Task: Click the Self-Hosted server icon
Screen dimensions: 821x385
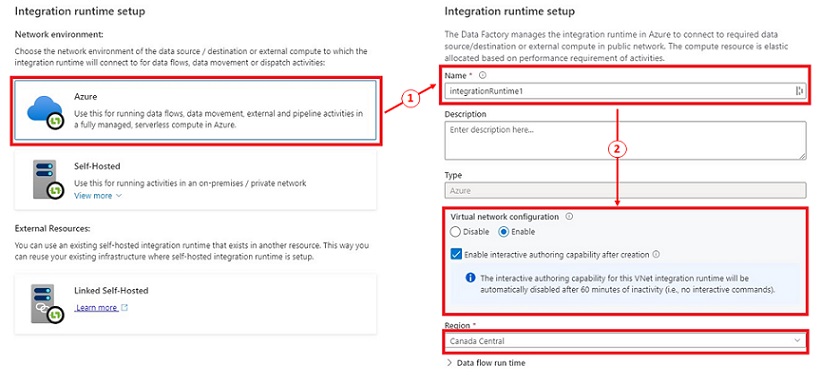Action: [x=48, y=180]
